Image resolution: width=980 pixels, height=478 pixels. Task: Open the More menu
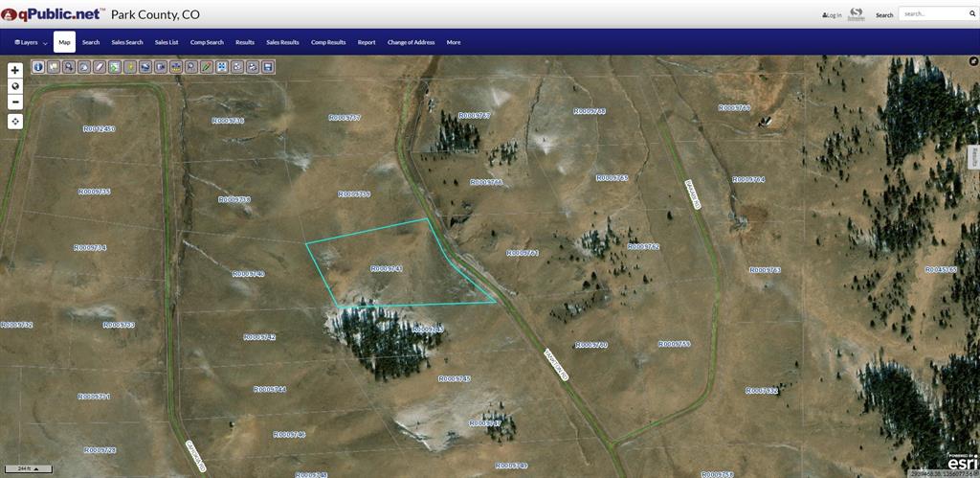(454, 42)
